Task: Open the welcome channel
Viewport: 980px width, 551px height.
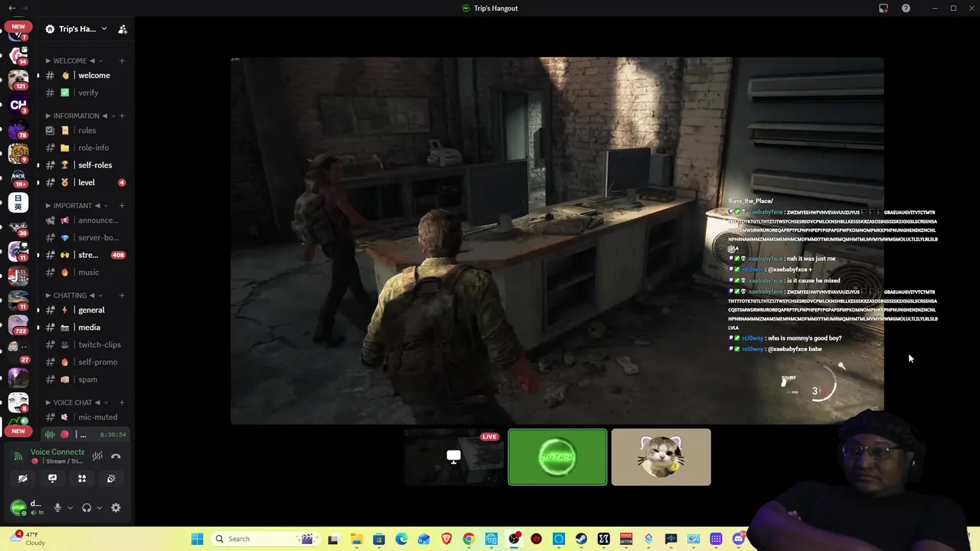Action: click(86, 75)
